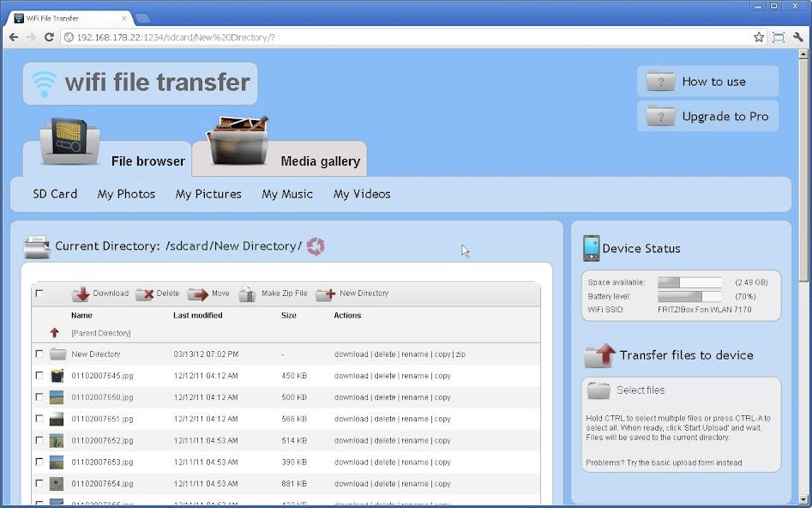Bookmark page using the star icon
Image resolution: width=812 pixels, height=508 pixels.
[759, 37]
